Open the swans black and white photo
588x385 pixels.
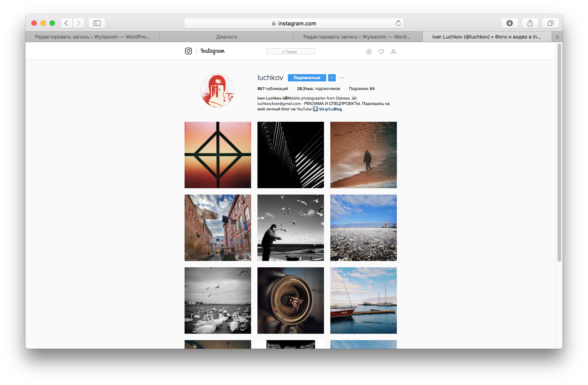point(218,301)
